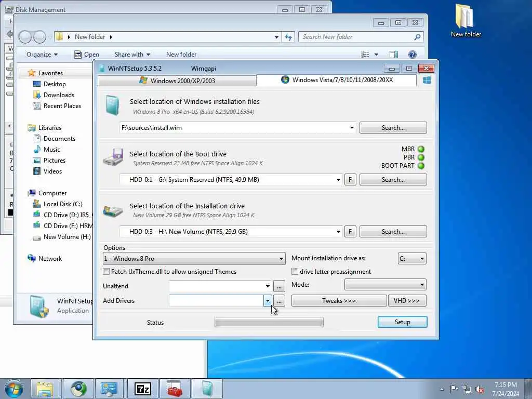Switch to WinNTSetup taskbar icon

(x=207, y=389)
